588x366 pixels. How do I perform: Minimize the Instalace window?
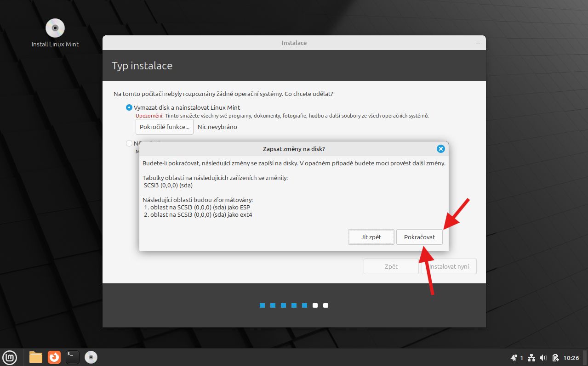(478, 43)
